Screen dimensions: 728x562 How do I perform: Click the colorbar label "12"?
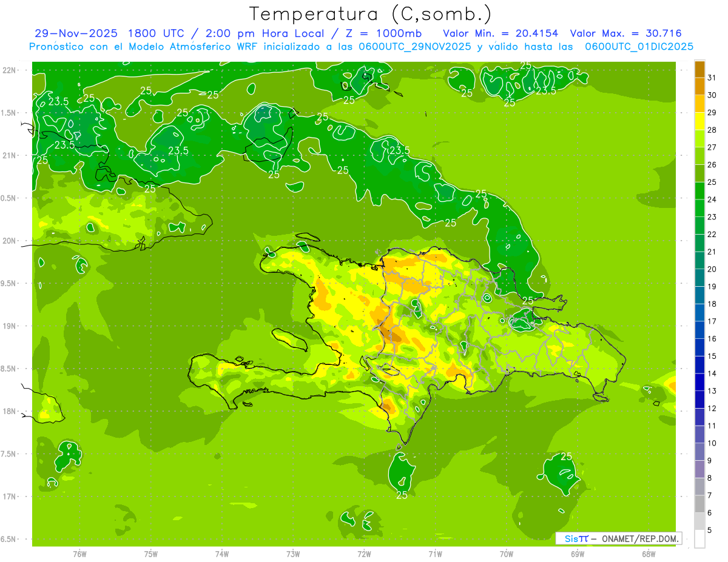pyautogui.click(x=712, y=409)
